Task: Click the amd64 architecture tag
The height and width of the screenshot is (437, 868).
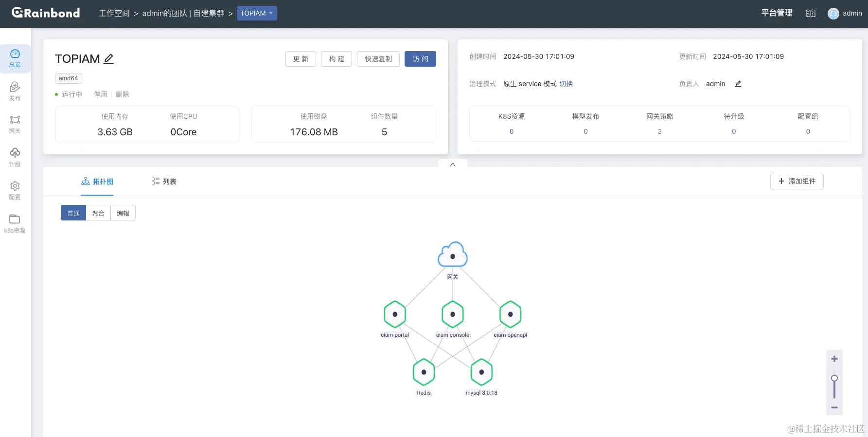Action: (69, 78)
